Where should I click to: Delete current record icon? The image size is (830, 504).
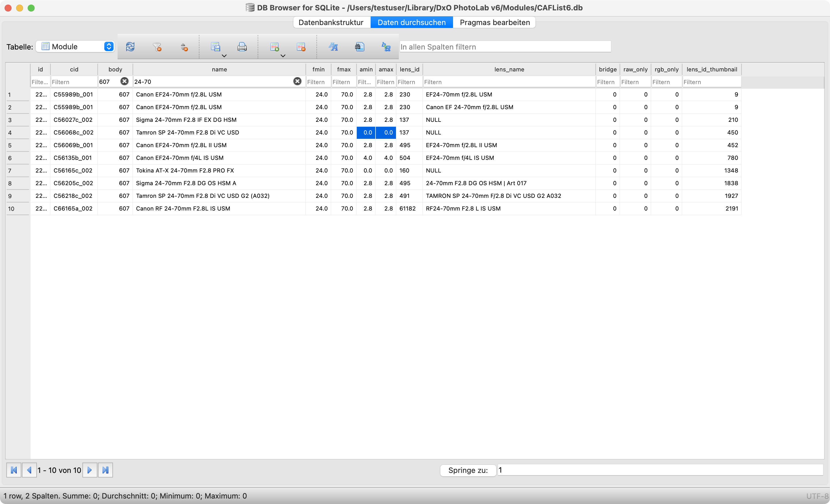pos(301,46)
